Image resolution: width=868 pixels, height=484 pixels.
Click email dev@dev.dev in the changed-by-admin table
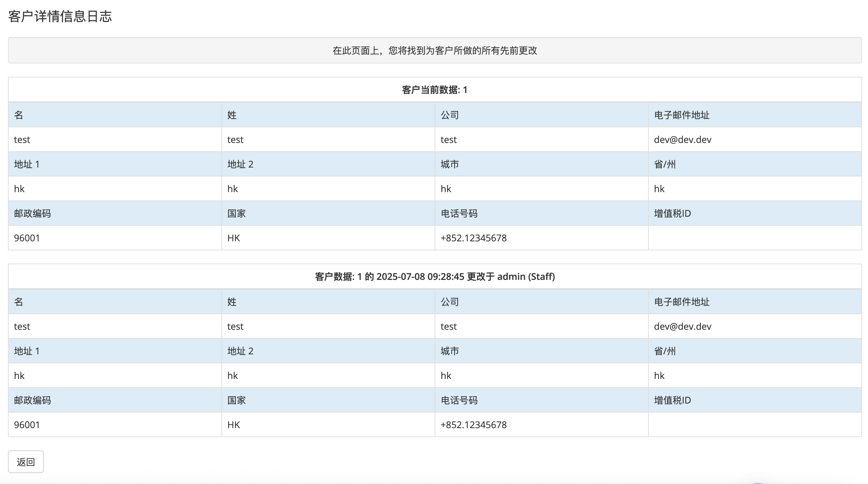tap(682, 326)
